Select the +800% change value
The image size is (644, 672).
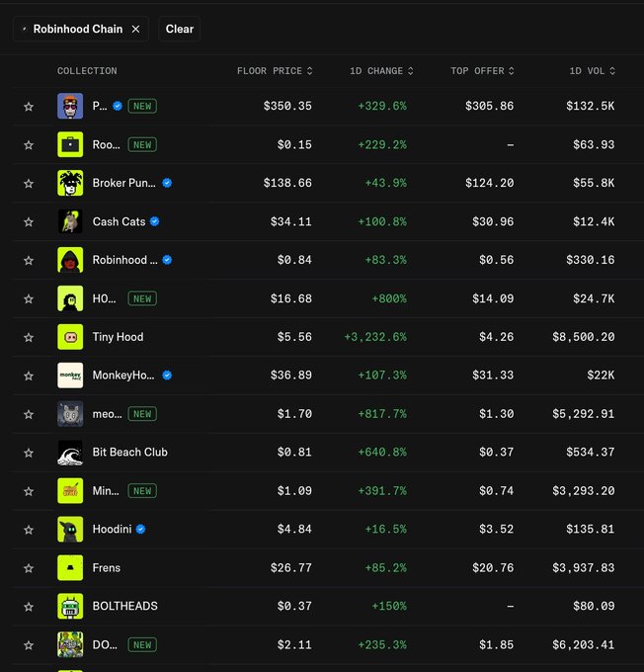pyautogui.click(x=389, y=298)
